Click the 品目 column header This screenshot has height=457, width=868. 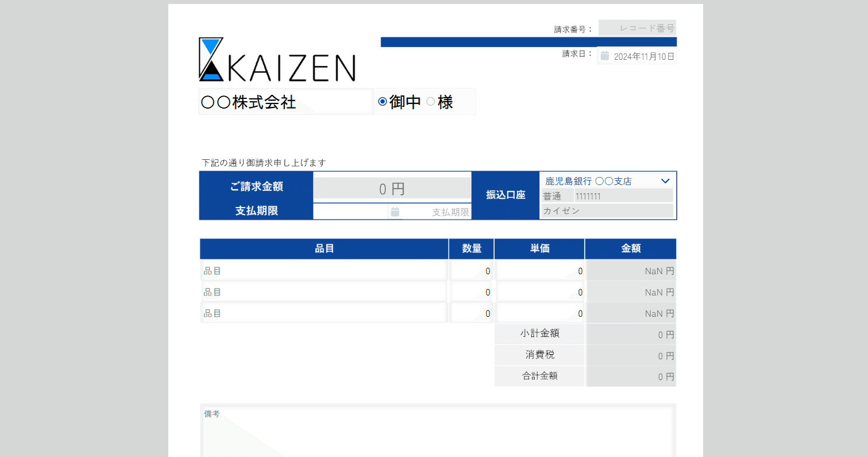(324, 249)
